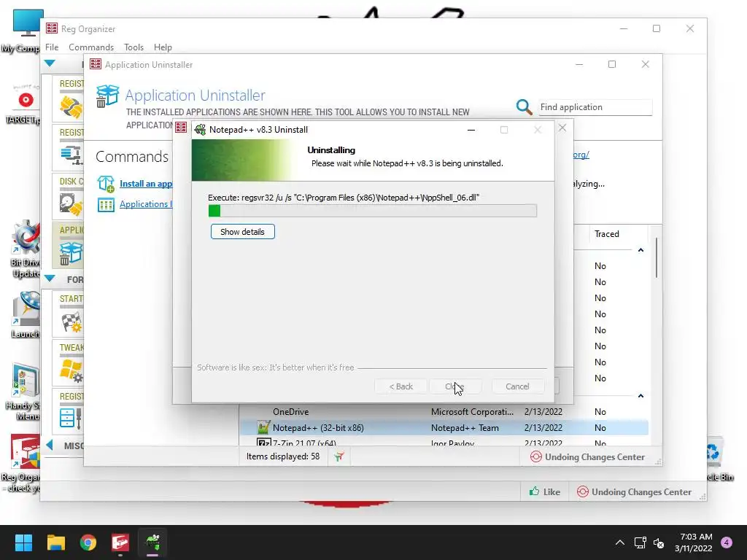Screen dimensions: 747x560
Task: Click the Applications list grid icon
Action: point(106,205)
